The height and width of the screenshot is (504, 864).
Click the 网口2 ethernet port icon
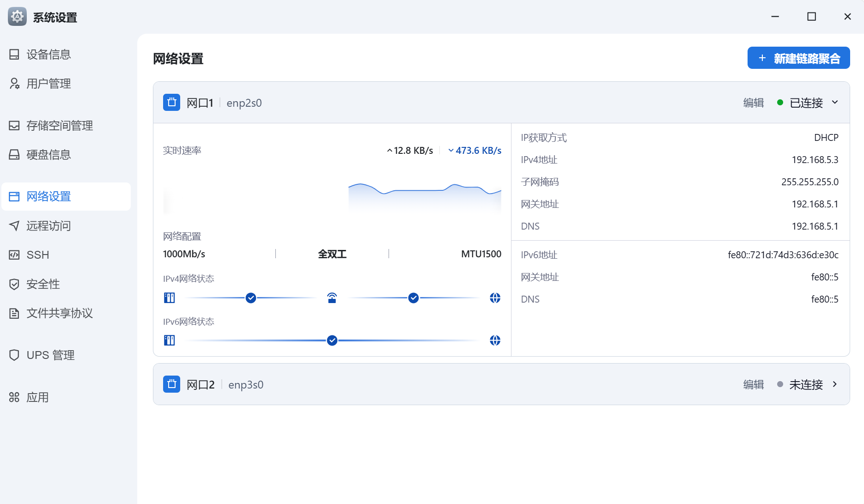click(x=171, y=384)
